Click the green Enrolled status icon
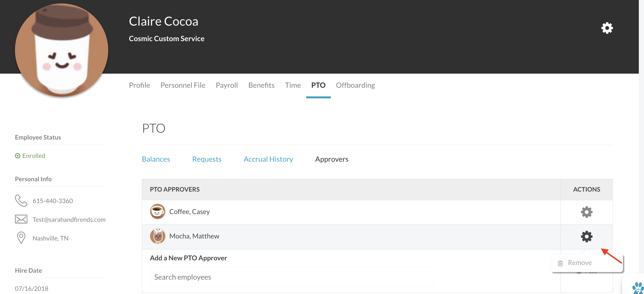 coord(18,156)
